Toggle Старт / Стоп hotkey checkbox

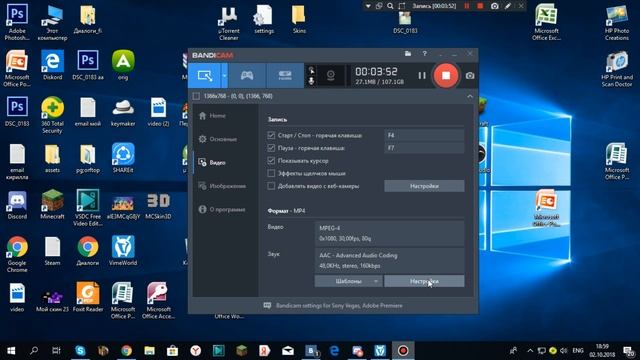point(271,135)
